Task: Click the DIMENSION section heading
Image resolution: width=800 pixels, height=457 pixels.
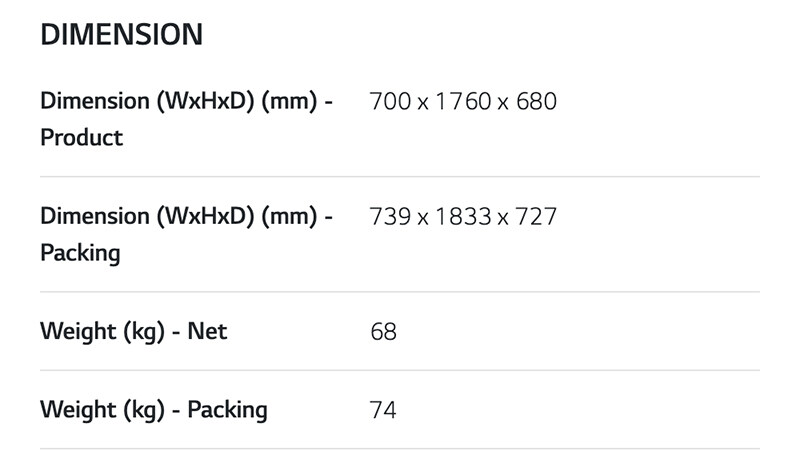Action: (121, 35)
